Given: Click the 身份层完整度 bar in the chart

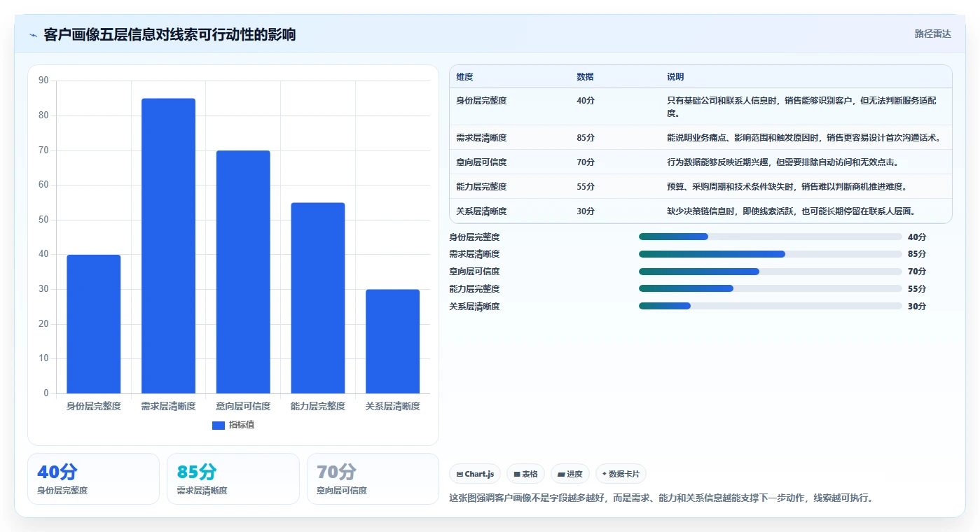Looking at the screenshot, I should pos(94,324).
